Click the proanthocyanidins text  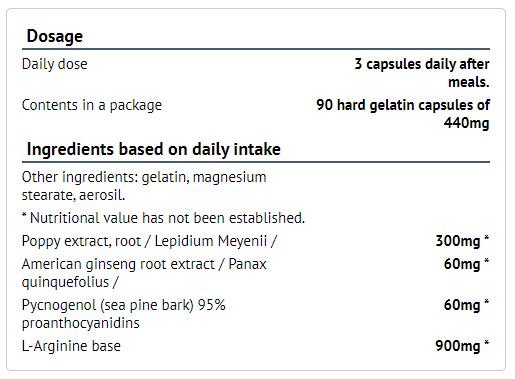pyautogui.click(x=81, y=323)
